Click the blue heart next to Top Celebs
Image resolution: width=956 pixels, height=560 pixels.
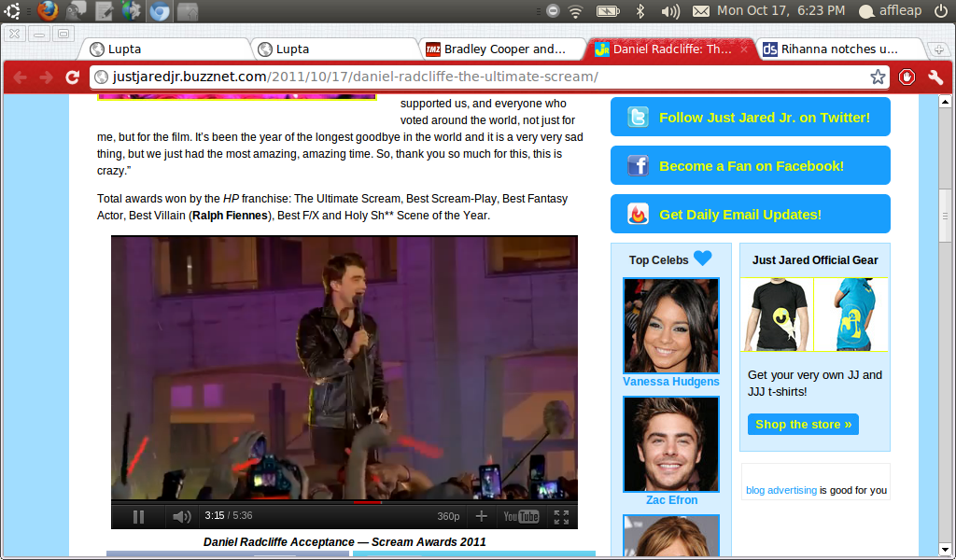pos(702,259)
